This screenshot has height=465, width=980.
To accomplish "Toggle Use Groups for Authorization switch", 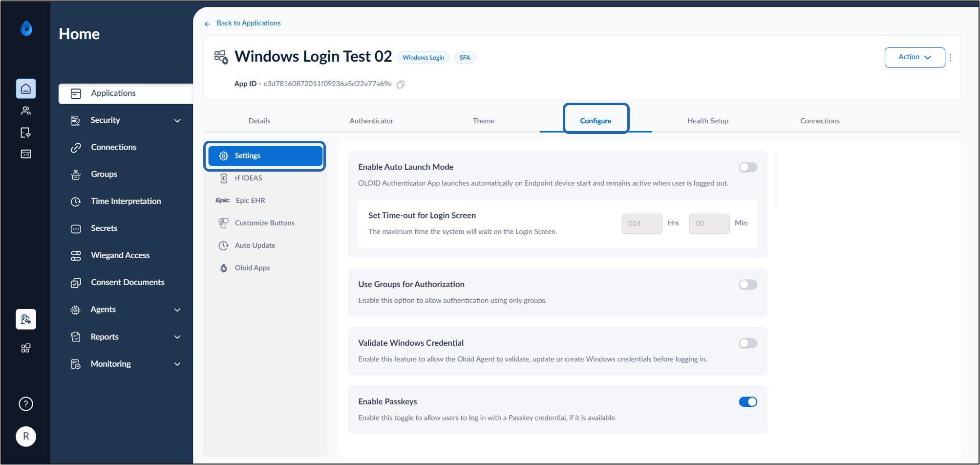I will [x=748, y=285].
